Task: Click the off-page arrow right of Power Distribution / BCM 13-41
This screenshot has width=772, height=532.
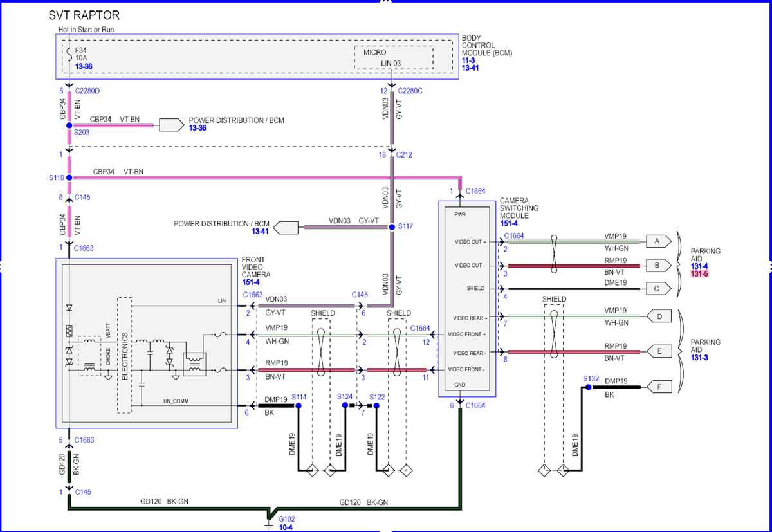Action: (x=286, y=227)
